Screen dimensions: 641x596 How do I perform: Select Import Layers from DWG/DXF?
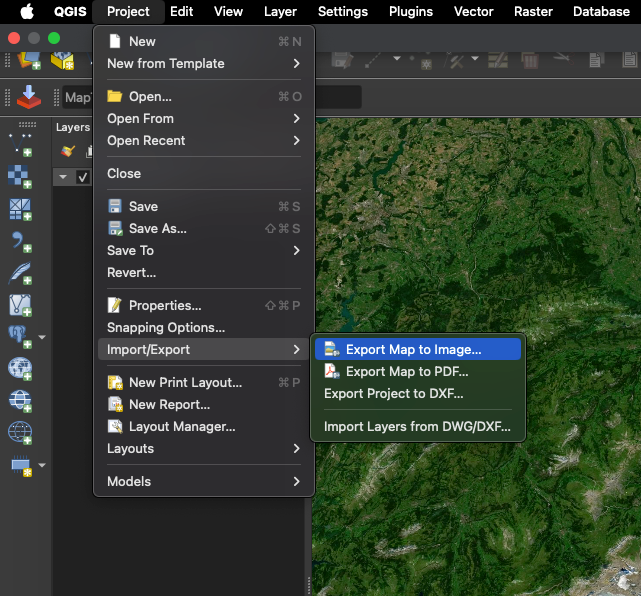click(418, 426)
